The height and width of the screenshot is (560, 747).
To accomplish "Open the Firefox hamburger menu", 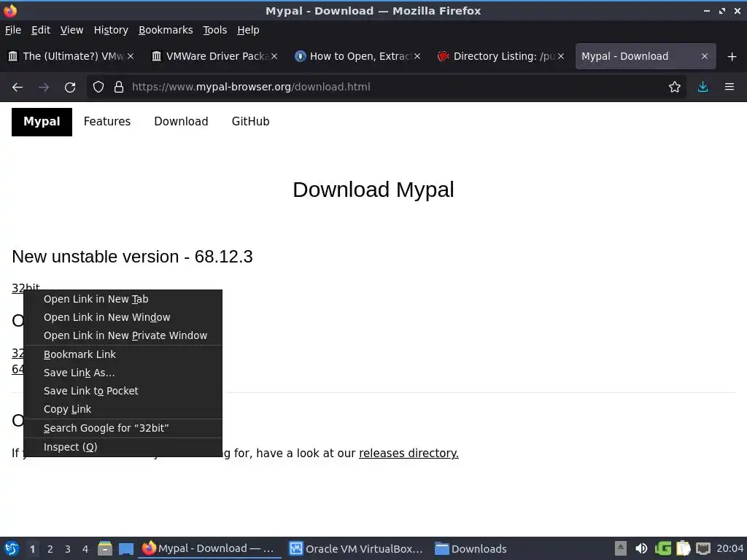I will coord(729,87).
